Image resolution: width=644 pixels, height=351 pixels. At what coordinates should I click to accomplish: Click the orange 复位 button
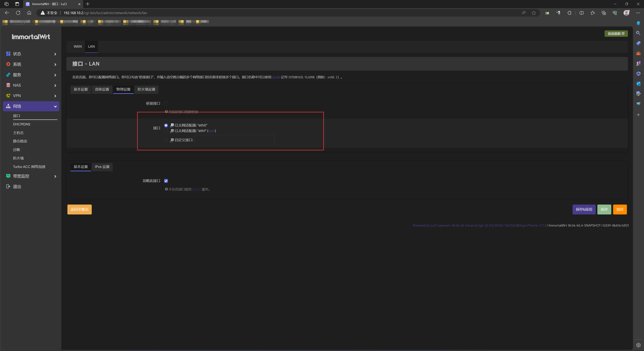click(x=620, y=209)
